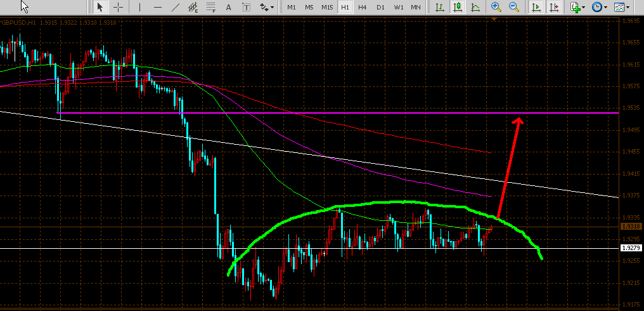Image resolution: width=644 pixels, height=311 pixels.
Task: Click the 1.9535 price axis label
Action: 632,108
